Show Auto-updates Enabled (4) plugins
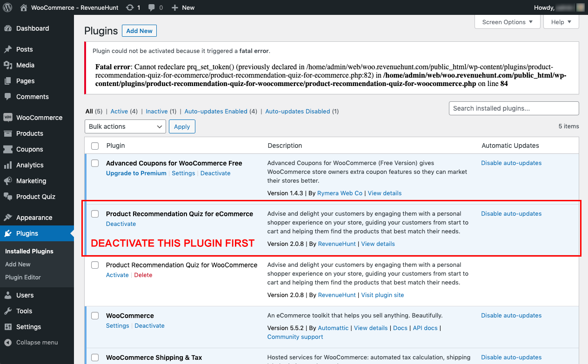Screen dimensions: 588x364 [x=221, y=112]
